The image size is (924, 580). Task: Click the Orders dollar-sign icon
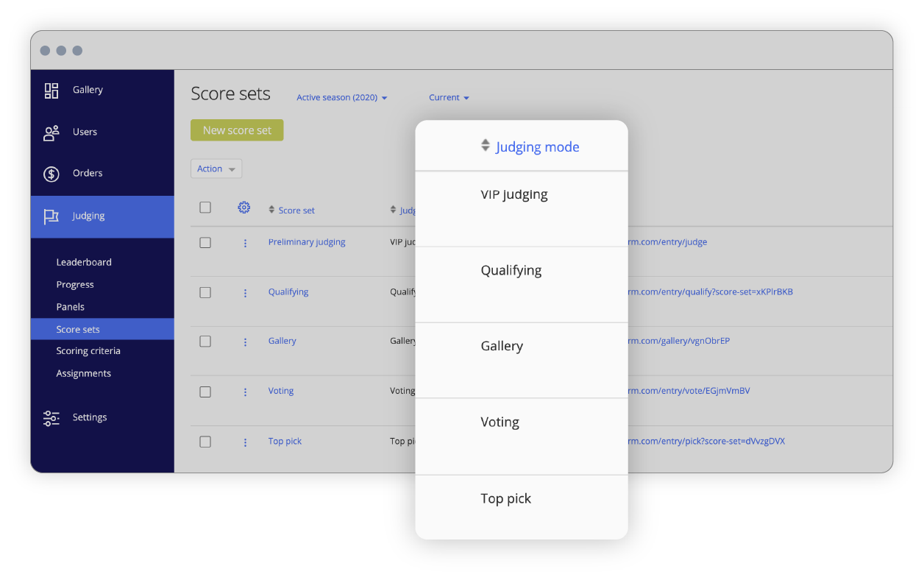(x=51, y=174)
